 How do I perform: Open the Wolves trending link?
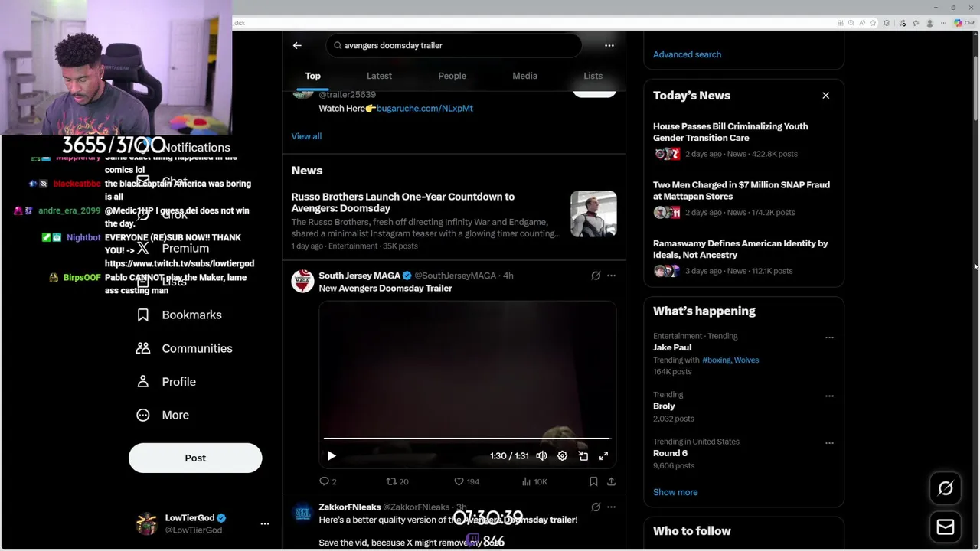[746, 360]
